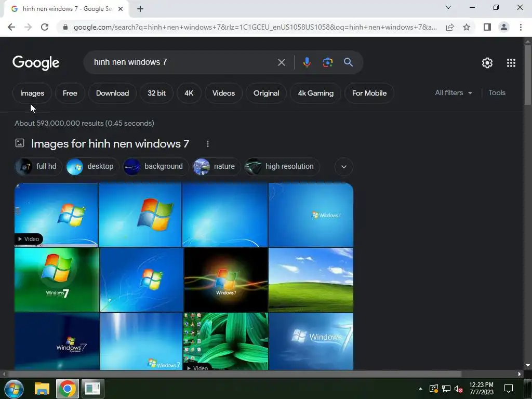This screenshot has width=532, height=399.
Task: Start voice search with microphone icon
Action: tap(307, 62)
